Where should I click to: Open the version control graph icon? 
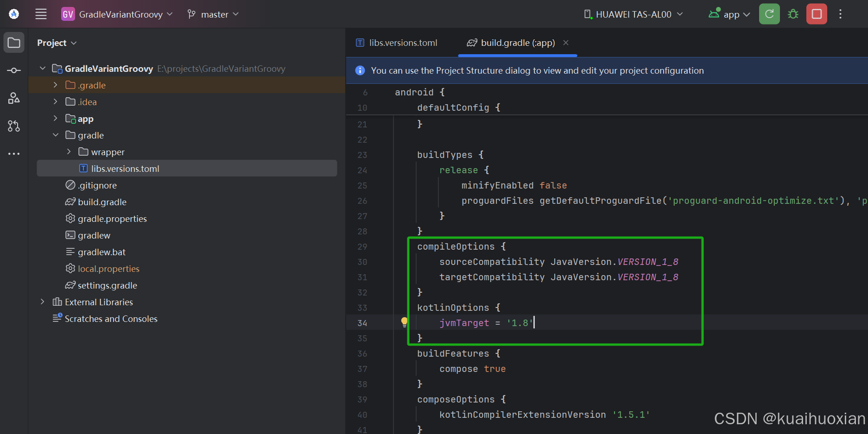click(13, 126)
